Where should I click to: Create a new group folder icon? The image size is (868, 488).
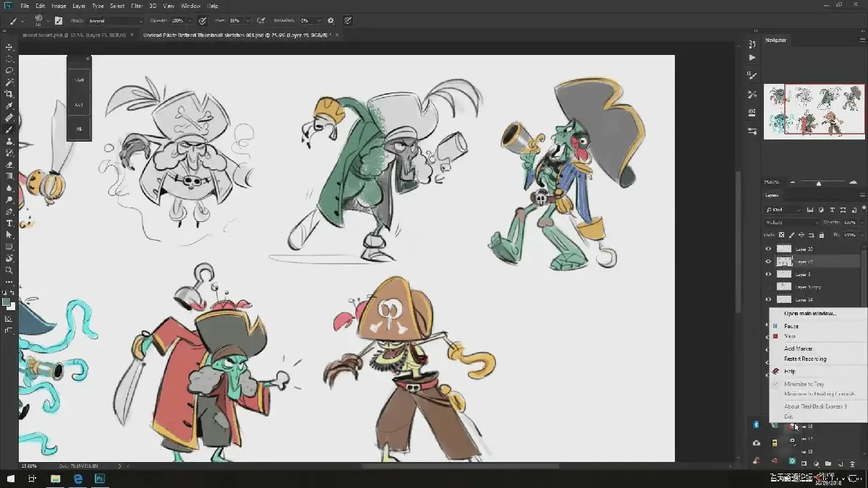point(828,463)
